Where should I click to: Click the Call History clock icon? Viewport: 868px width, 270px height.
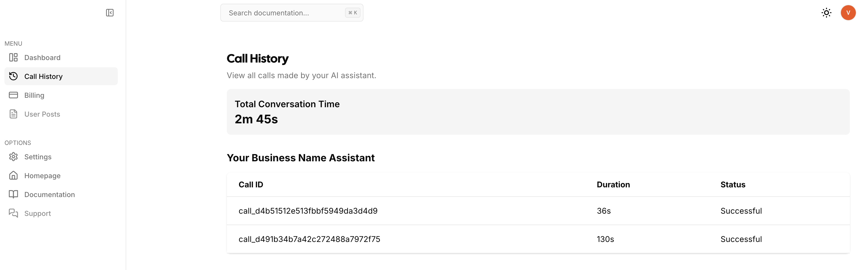point(13,76)
